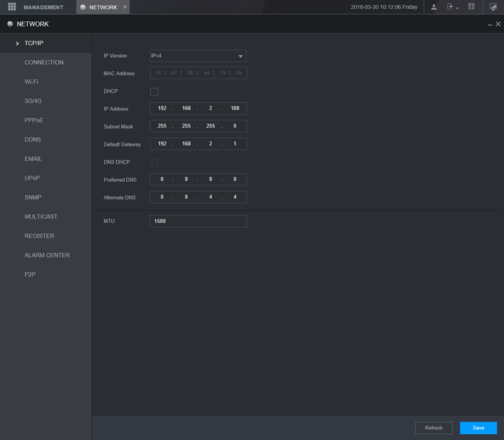Viewport: 504px width, 440px height.
Task: Click the user account icon
Action: click(x=434, y=7)
